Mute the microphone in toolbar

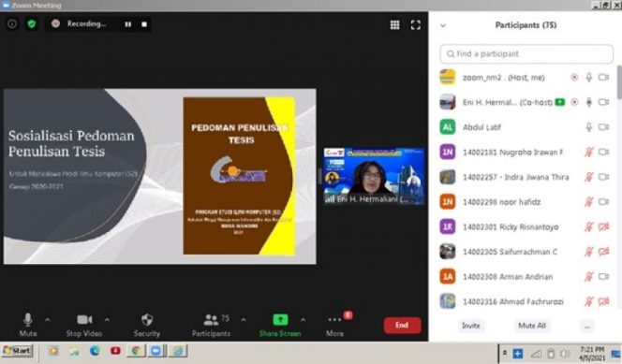coord(28,326)
